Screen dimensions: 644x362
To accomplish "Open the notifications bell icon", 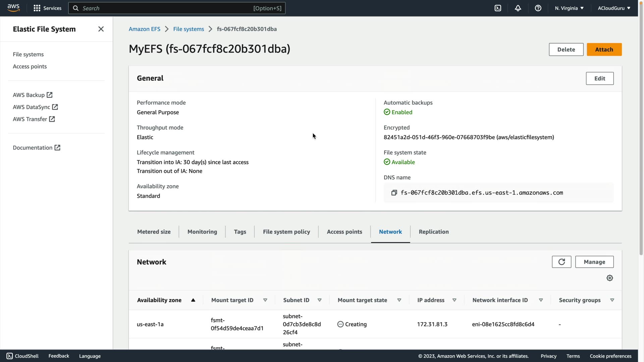I will pos(518,8).
